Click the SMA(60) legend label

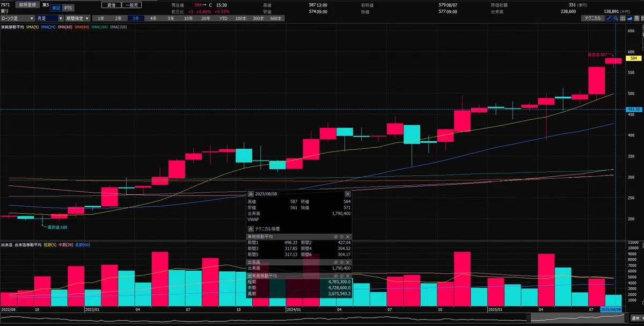point(65,27)
